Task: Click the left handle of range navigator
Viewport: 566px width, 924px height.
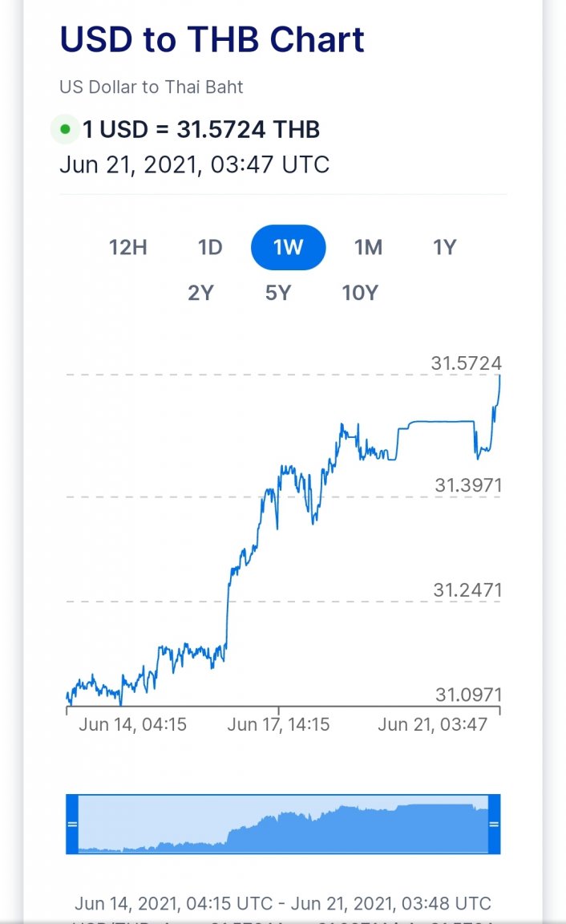Action: [x=72, y=825]
